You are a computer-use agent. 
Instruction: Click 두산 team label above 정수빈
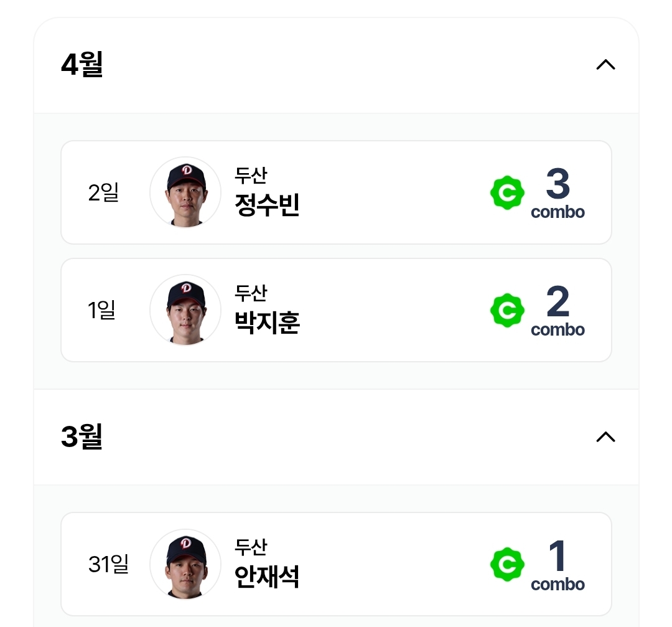click(251, 176)
